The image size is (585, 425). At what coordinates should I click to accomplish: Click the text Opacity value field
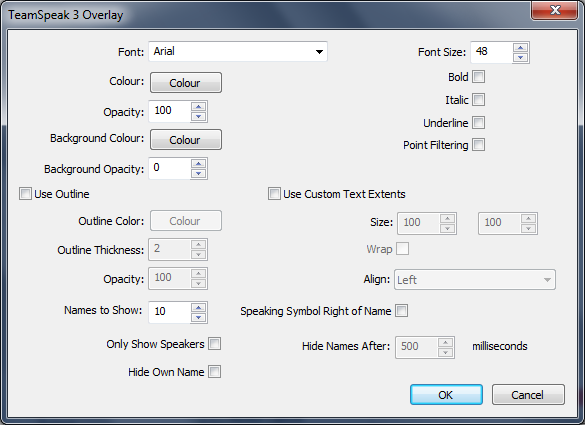pos(170,111)
